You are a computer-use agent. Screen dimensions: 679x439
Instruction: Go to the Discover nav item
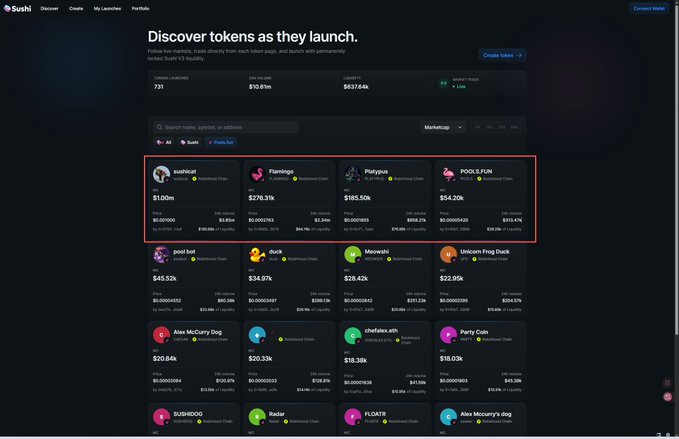49,8
